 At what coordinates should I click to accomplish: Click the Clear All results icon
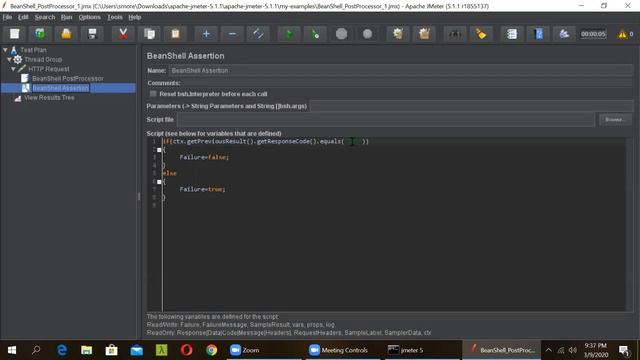(424, 34)
